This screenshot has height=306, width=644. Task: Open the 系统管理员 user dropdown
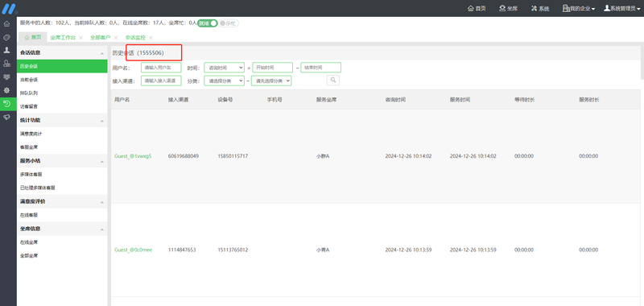622,9
